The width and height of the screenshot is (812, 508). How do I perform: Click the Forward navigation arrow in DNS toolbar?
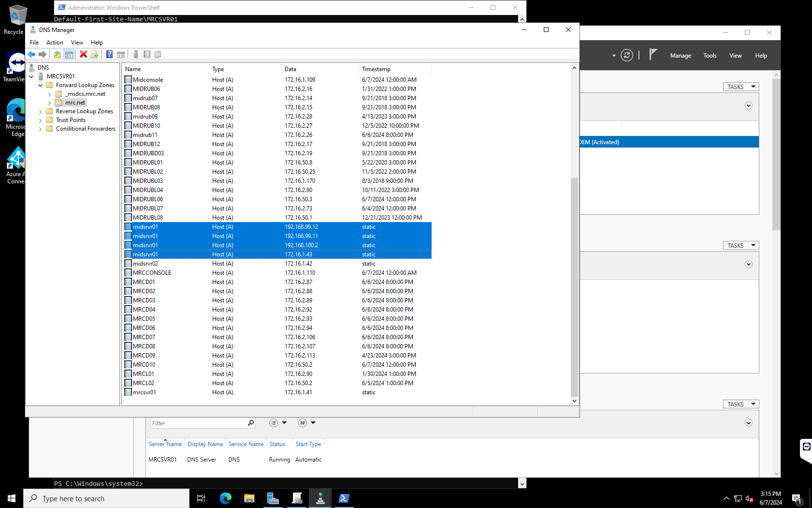[43, 54]
